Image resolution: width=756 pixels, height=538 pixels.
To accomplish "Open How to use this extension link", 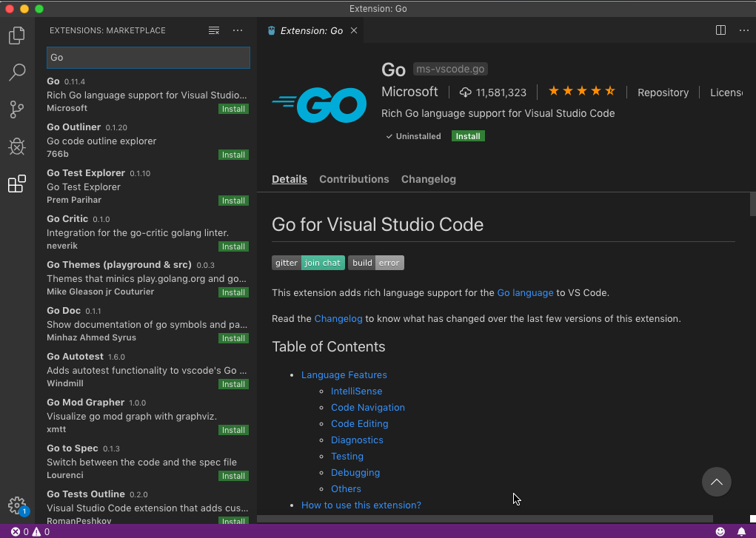I will pos(361,505).
